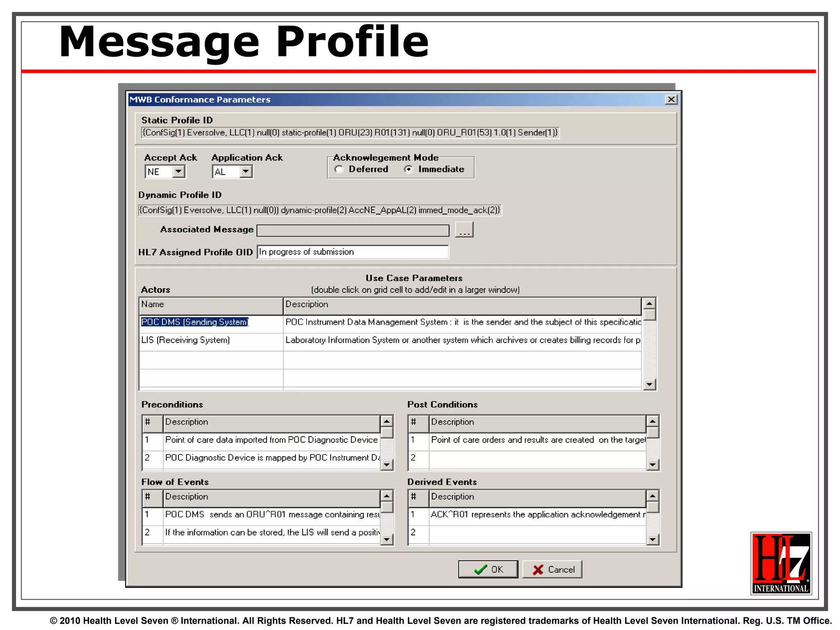
Task: Click the Preconditions Description column header
Action: tap(272, 424)
